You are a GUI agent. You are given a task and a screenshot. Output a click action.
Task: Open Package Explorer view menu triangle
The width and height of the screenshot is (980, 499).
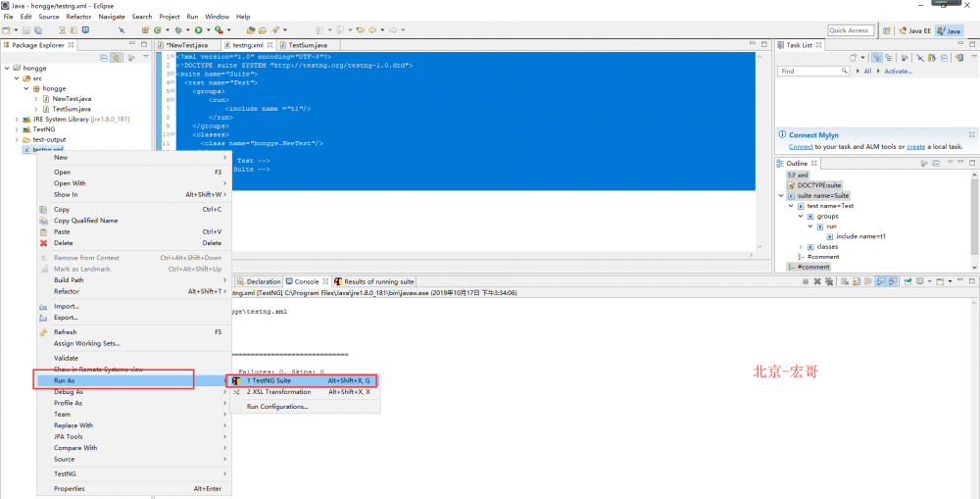pos(146,57)
